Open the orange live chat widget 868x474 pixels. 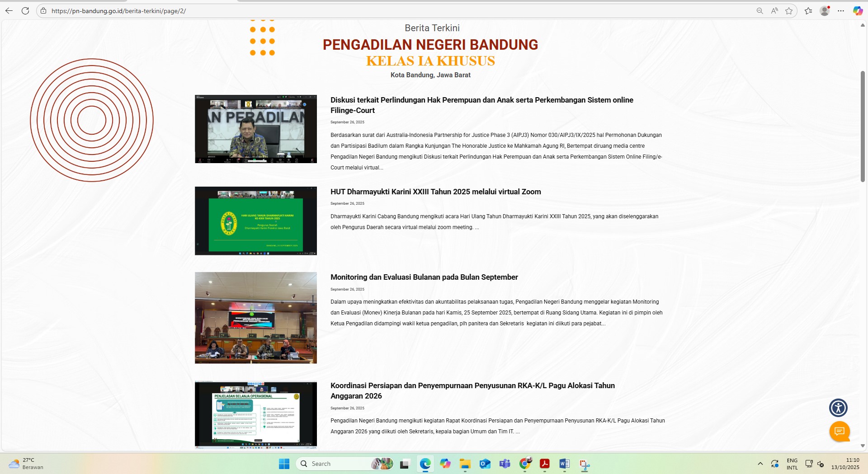[840, 431]
